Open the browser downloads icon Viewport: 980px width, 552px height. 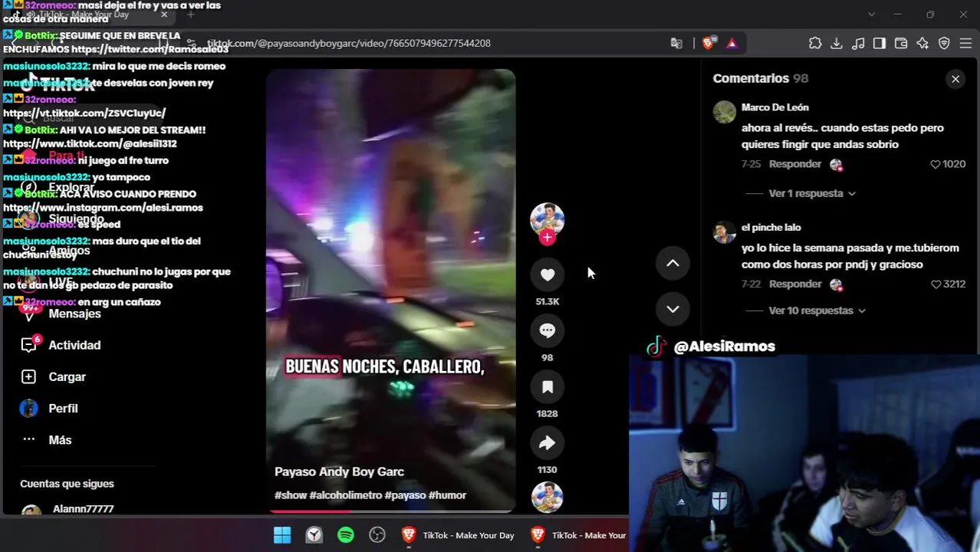(x=837, y=43)
